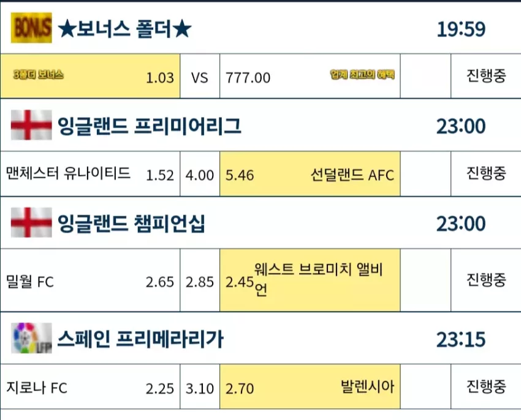Click the yellow BONUS icon

pos(31,28)
